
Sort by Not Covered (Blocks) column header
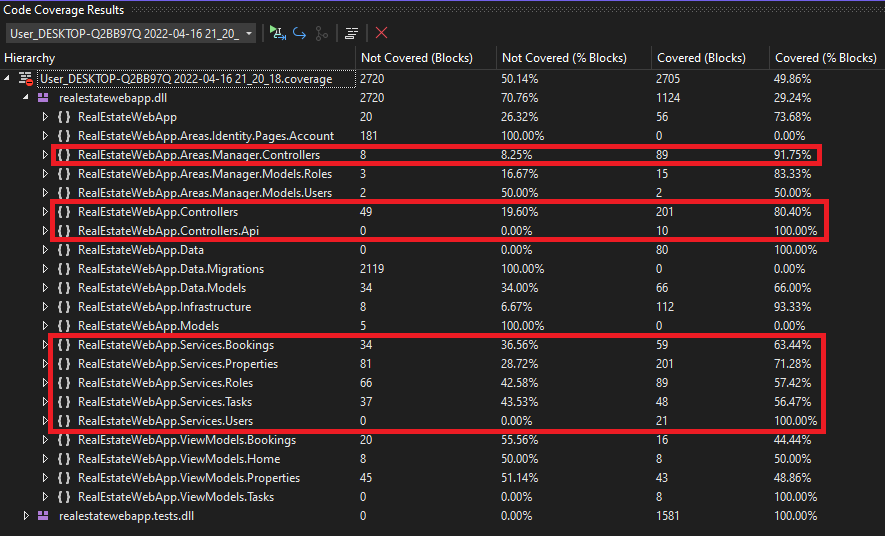(x=426, y=58)
